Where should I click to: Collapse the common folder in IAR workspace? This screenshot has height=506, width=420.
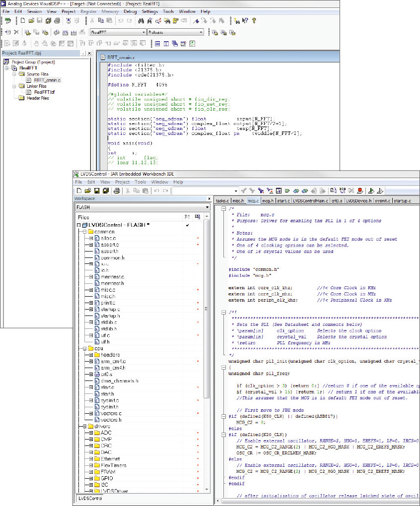(84, 232)
